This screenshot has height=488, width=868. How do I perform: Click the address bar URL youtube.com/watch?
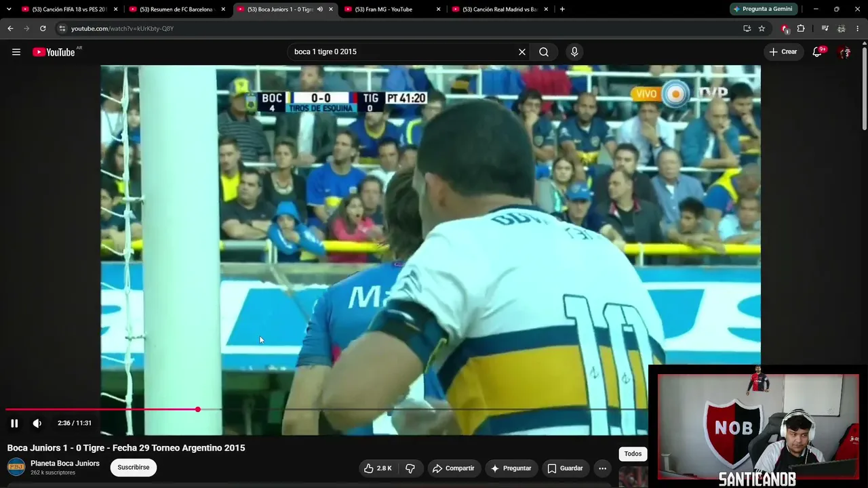[123, 28]
